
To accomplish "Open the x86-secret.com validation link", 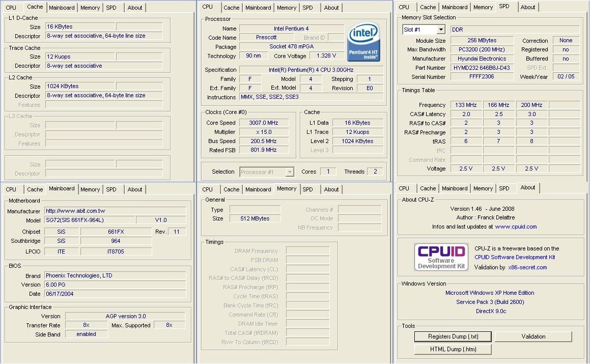I will (x=527, y=267).
